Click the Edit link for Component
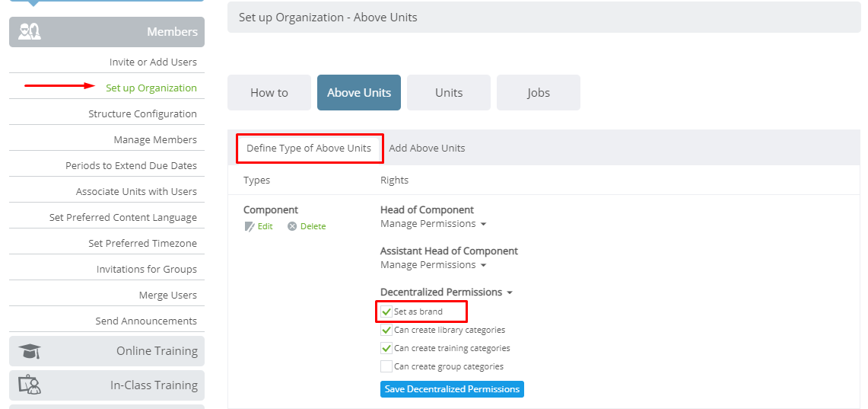 [x=265, y=226]
